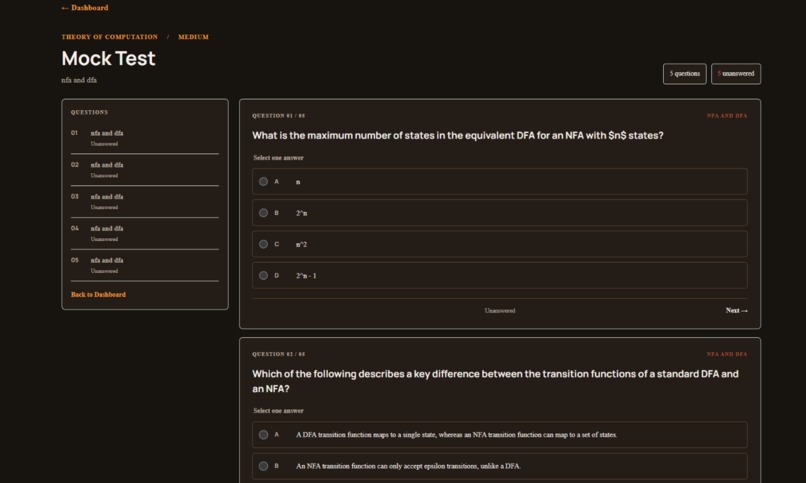Screen dimensions: 806x483
Task: Click the '5 unanswered' badge
Action: click(x=736, y=73)
